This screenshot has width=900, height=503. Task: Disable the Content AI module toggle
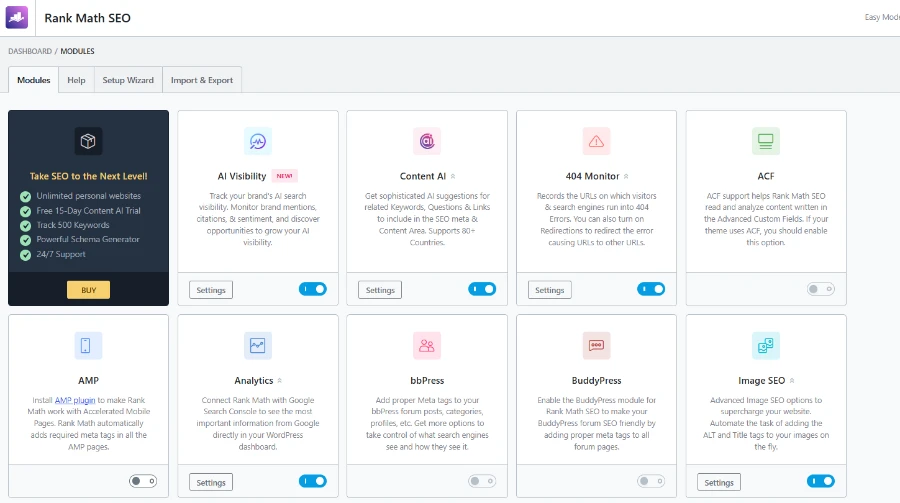click(482, 289)
